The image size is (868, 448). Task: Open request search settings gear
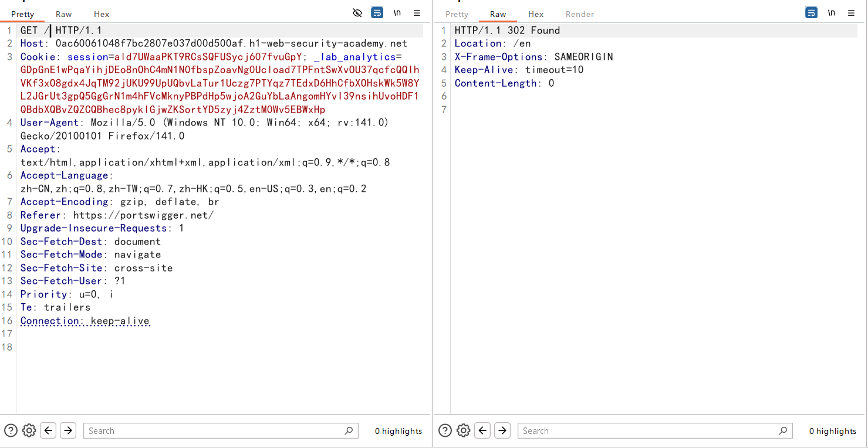pyautogui.click(x=29, y=430)
